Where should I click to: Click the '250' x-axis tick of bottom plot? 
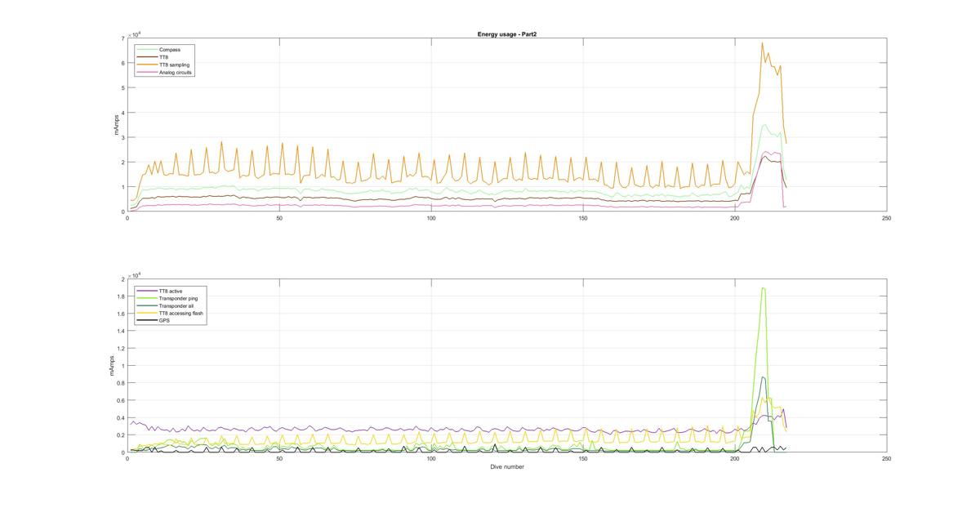coord(887,459)
